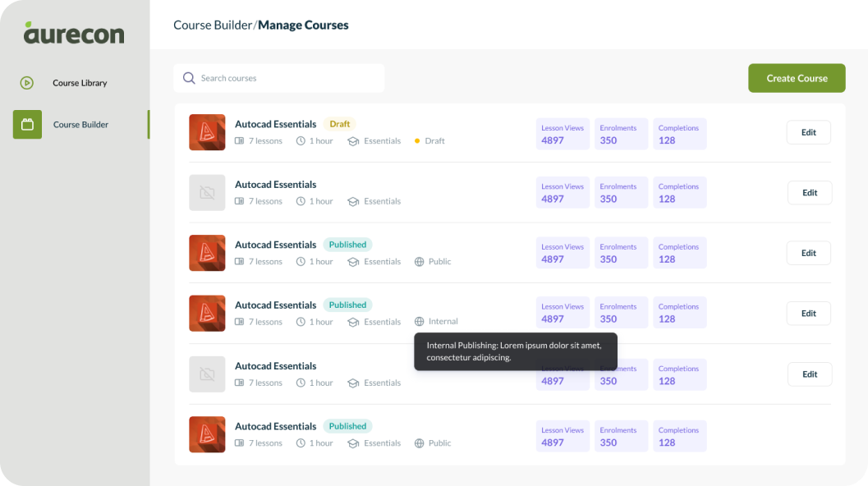Screen dimensions: 868x486
Task: Click "7 lessons" in the Internal course row
Action: (x=265, y=322)
